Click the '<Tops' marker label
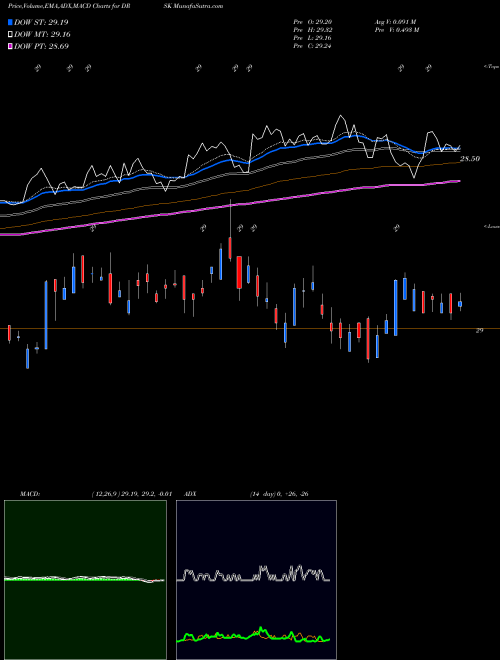500x660 pixels. pyautogui.click(x=492, y=67)
